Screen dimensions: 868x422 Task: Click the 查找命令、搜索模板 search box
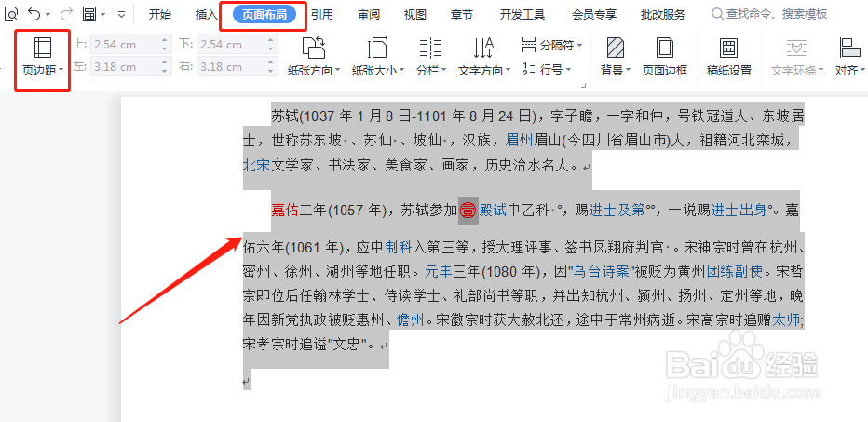click(x=769, y=14)
